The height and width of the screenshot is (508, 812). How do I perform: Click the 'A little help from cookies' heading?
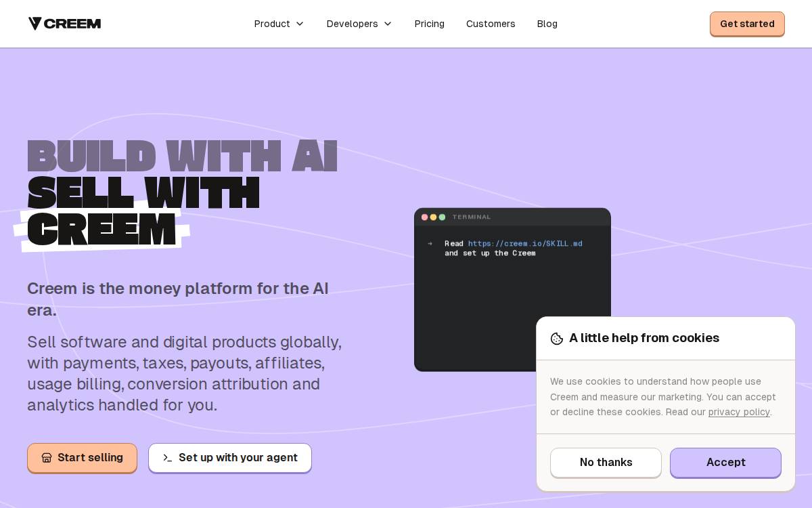point(644,338)
